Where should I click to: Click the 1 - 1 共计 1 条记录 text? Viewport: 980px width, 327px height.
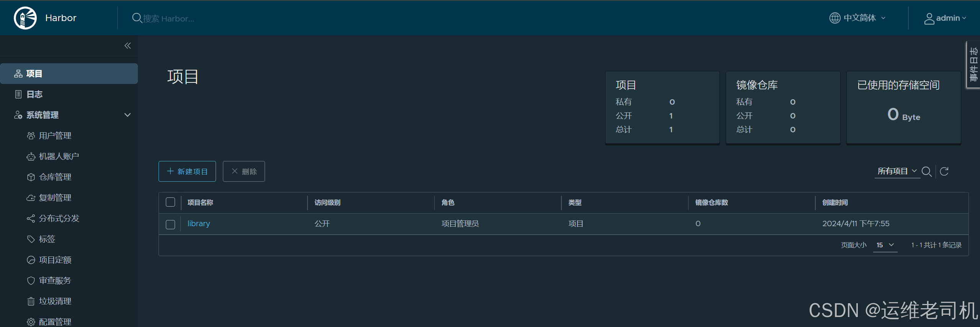click(936, 245)
